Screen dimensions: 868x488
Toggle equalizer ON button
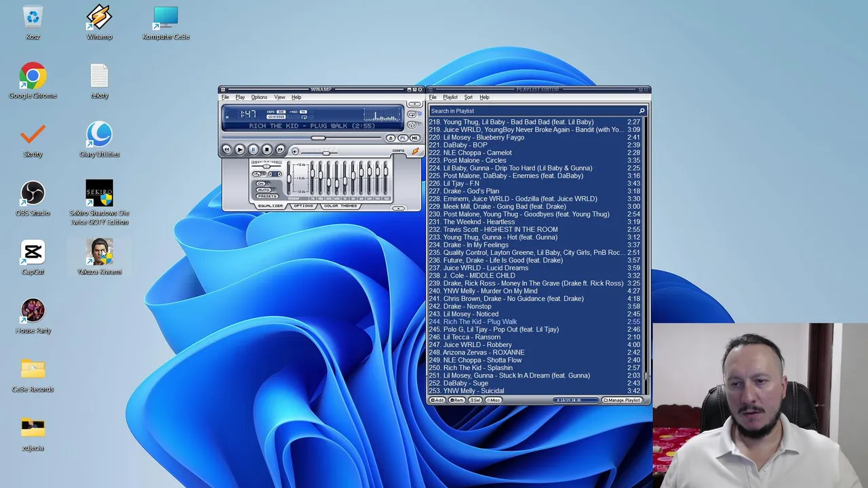tap(260, 184)
